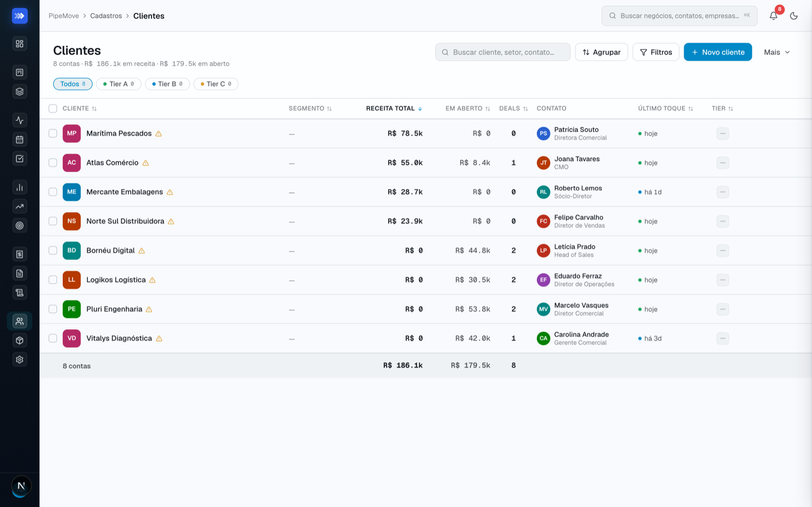Screen dimensions: 812x507
Task: Open the scroll contract icon in sidebar
Action: [x=19, y=293]
